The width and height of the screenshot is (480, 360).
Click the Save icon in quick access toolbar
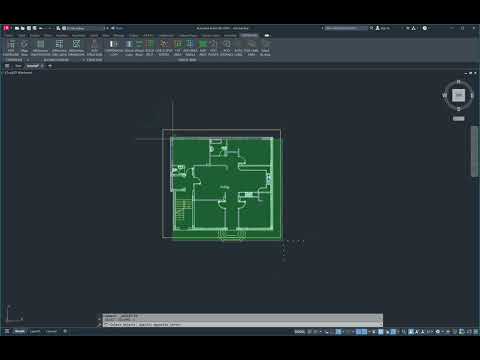(29, 28)
